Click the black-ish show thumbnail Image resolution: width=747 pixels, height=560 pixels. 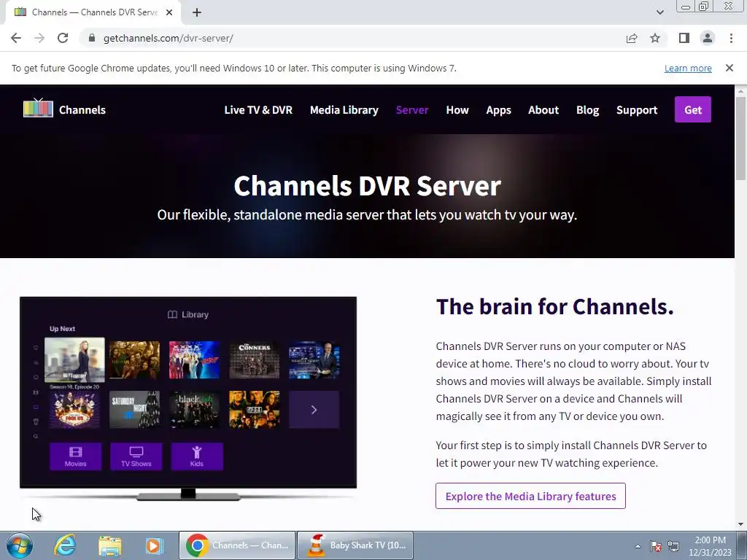pos(194,410)
